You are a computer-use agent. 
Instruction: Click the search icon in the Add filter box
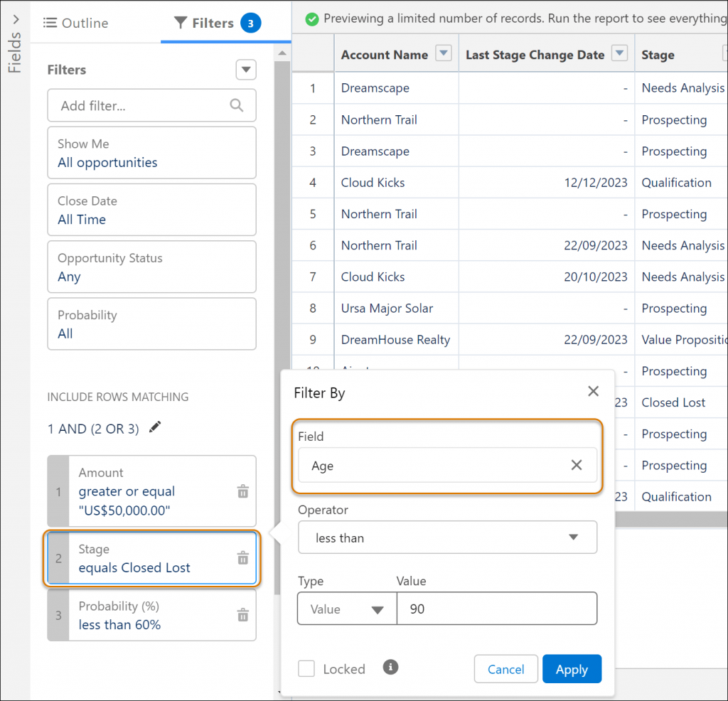point(235,105)
